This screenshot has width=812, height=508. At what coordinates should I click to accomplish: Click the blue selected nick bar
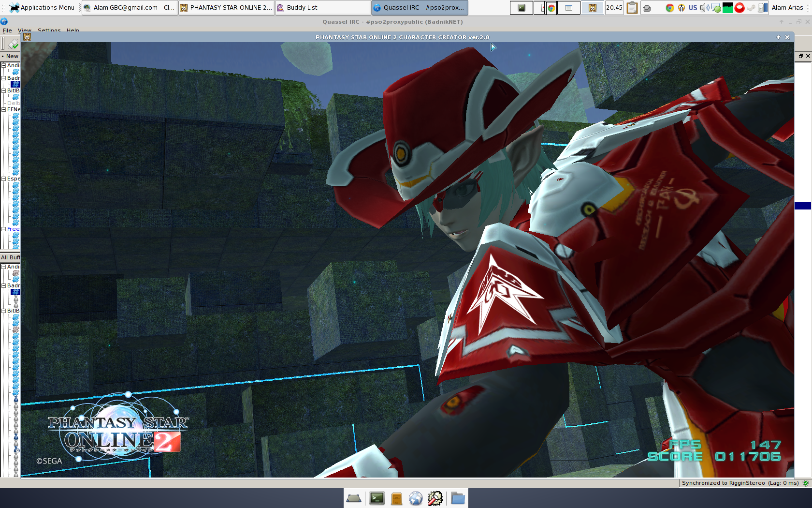[x=803, y=206]
